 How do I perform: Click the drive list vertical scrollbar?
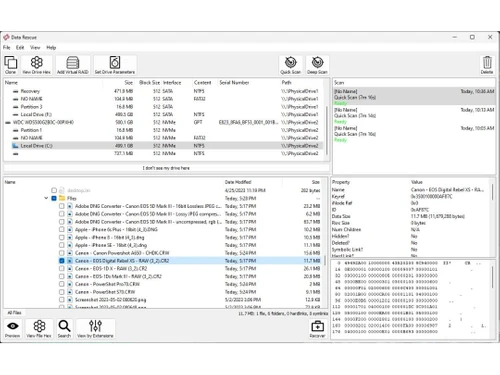327,130
